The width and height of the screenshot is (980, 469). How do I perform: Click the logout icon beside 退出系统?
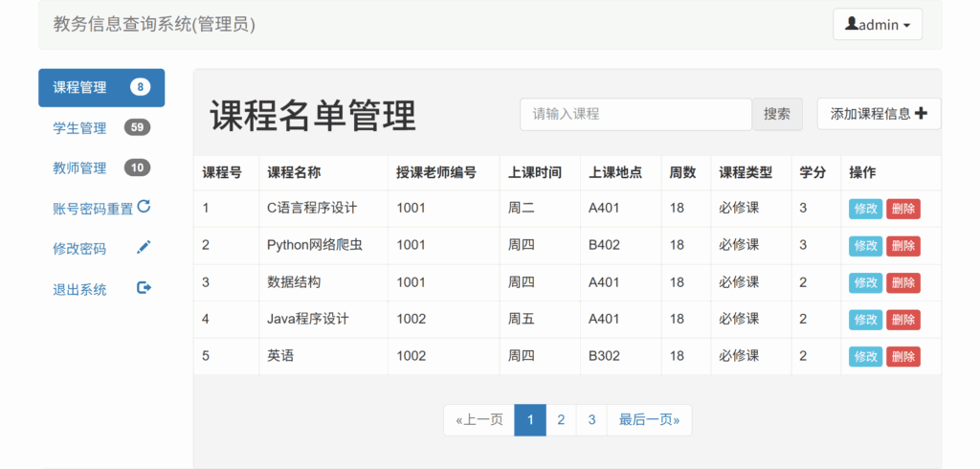(x=144, y=288)
